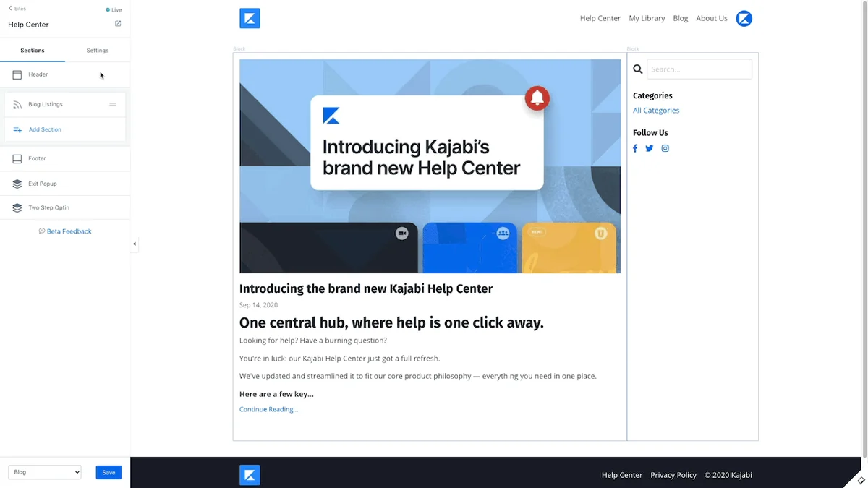Click the Two Step Optin layers icon

click(x=17, y=207)
